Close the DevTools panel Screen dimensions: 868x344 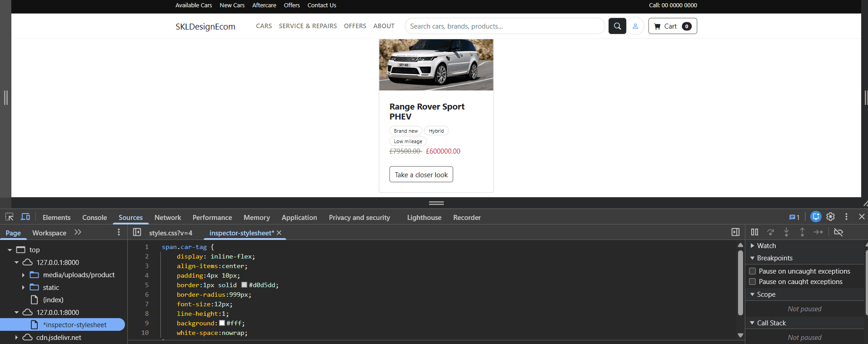pos(862,217)
